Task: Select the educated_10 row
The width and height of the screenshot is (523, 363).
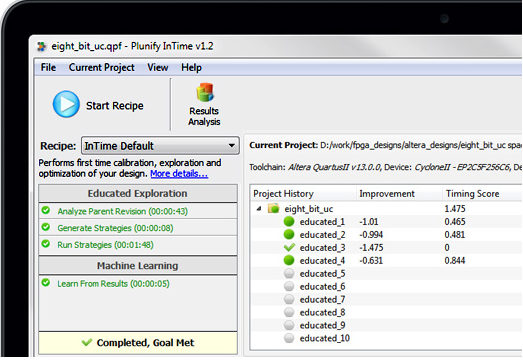Action: [386, 338]
